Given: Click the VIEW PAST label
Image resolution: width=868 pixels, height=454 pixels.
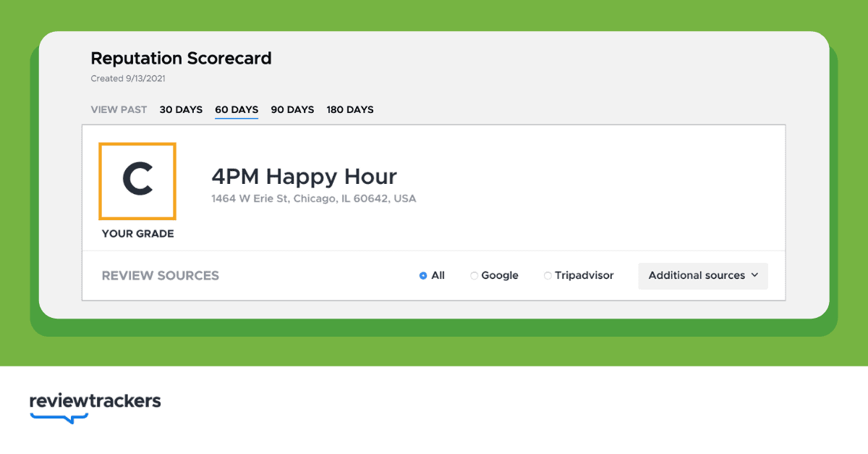Looking at the screenshot, I should (x=119, y=110).
